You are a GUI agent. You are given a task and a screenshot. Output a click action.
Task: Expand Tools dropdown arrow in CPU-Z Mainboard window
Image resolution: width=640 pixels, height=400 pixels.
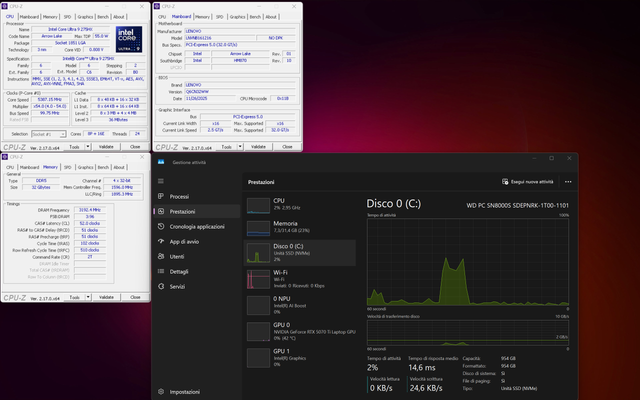pos(240,147)
